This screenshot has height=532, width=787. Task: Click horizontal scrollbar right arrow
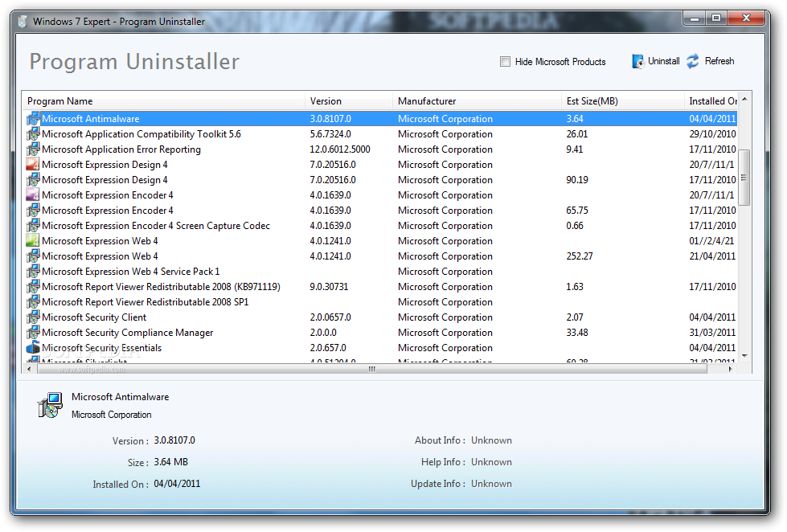click(x=730, y=369)
